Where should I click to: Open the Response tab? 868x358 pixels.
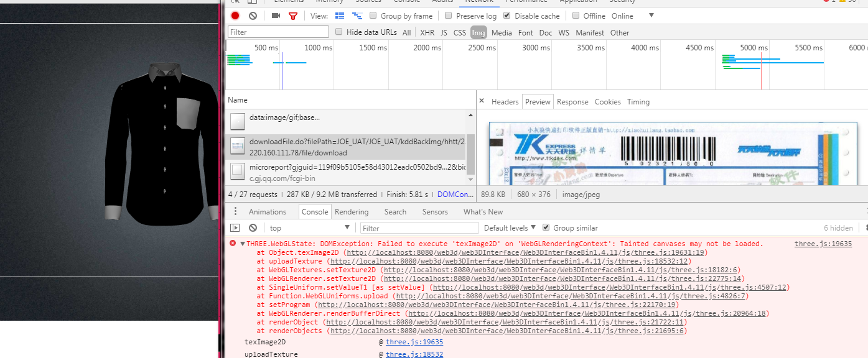572,101
